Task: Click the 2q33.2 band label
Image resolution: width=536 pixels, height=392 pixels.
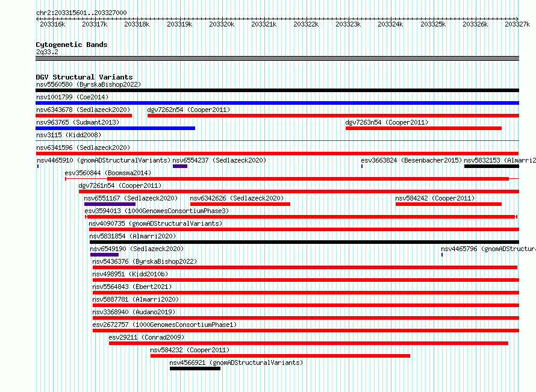Action: pos(47,52)
